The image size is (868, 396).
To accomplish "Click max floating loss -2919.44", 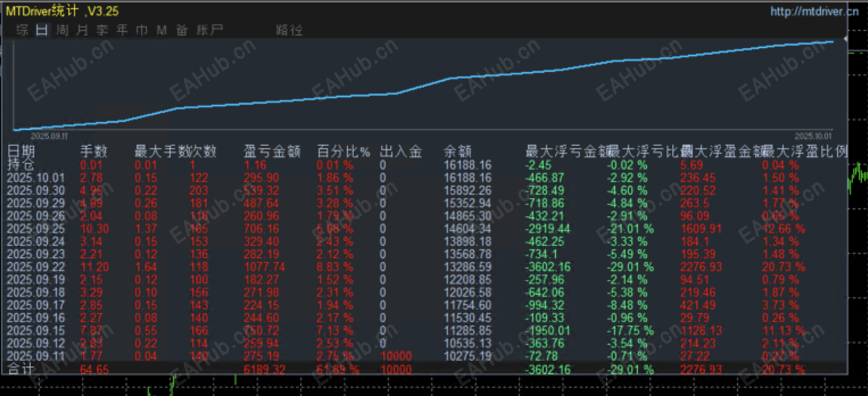I will tap(548, 229).
